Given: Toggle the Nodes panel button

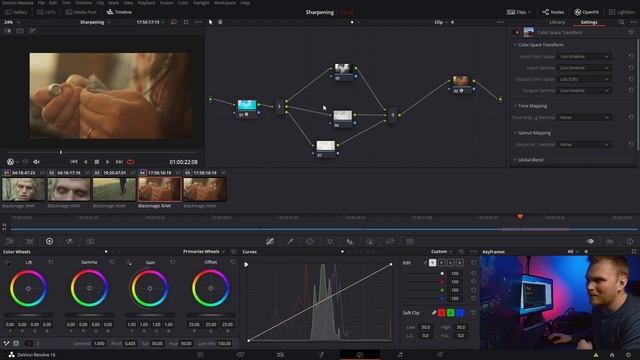Looking at the screenshot, I should point(553,12).
